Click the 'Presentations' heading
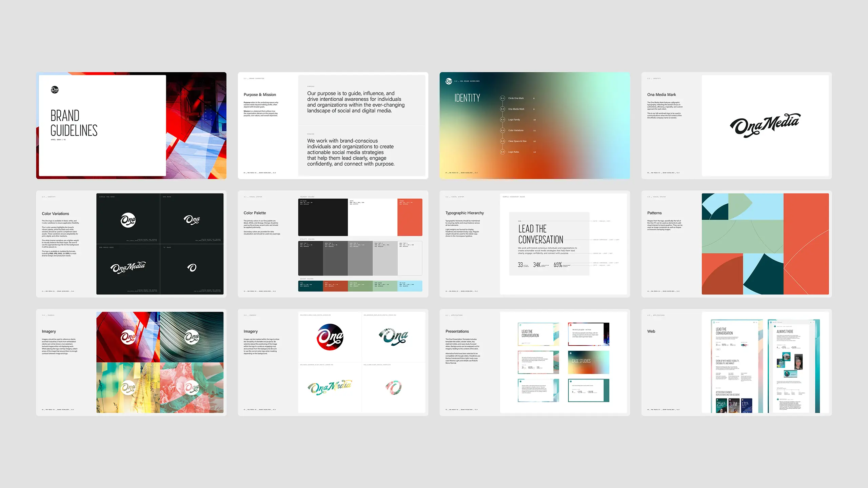This screenshot has width=868, height=488. 457,331
